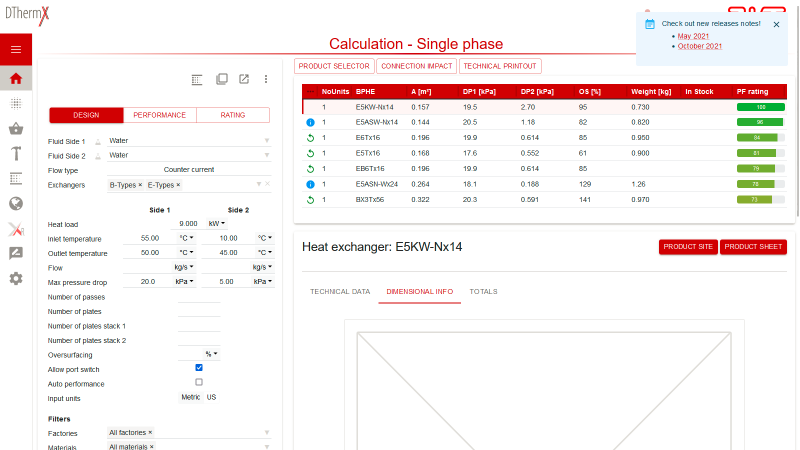Viewport: 800px width, 450px height.
Task: Select US input units
Action: coord(211,397)
